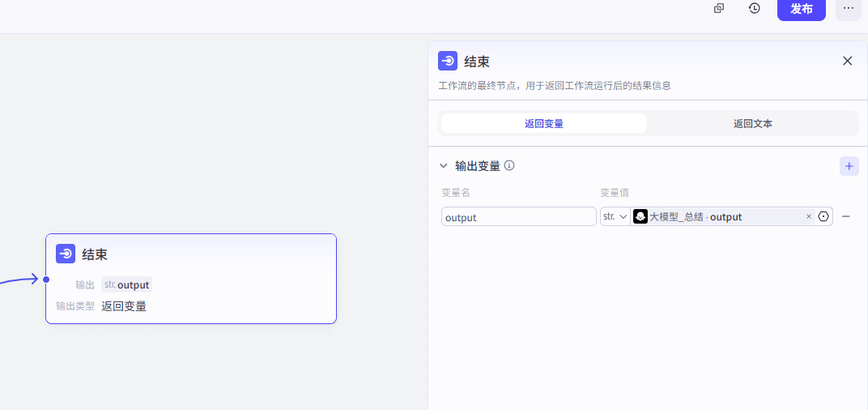The width and height of the screenshot is (868, 410).
Task: Open the three-dot more options menu
Action: (848, 8)
